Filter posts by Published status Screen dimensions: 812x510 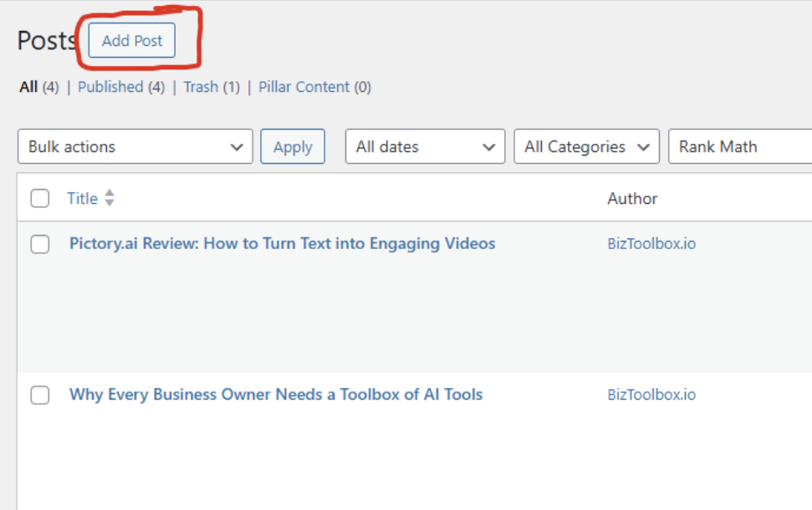[110, 87]
